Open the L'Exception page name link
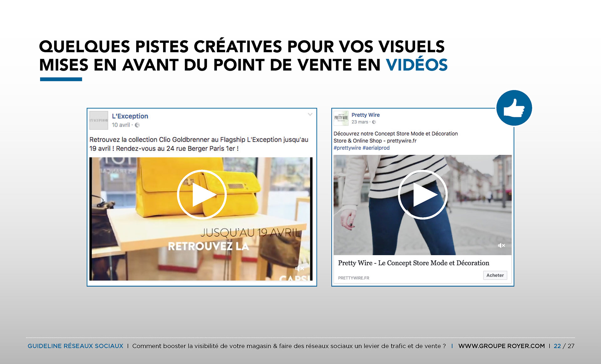601x364 pixels. (130, 116)
